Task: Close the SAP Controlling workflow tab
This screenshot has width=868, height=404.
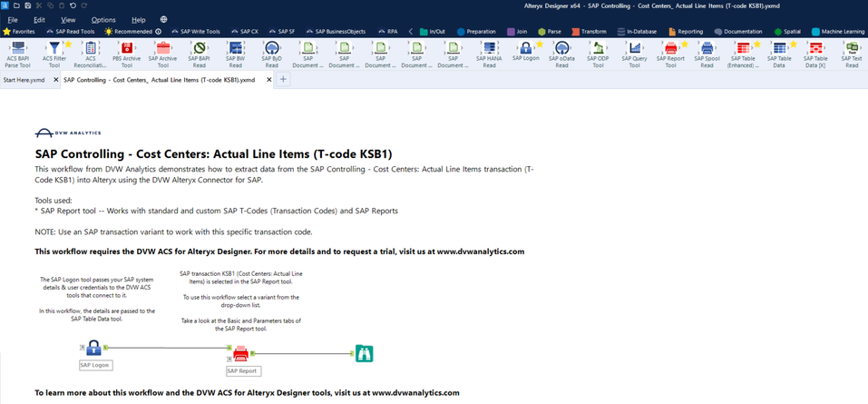Action: coord(269,80)
